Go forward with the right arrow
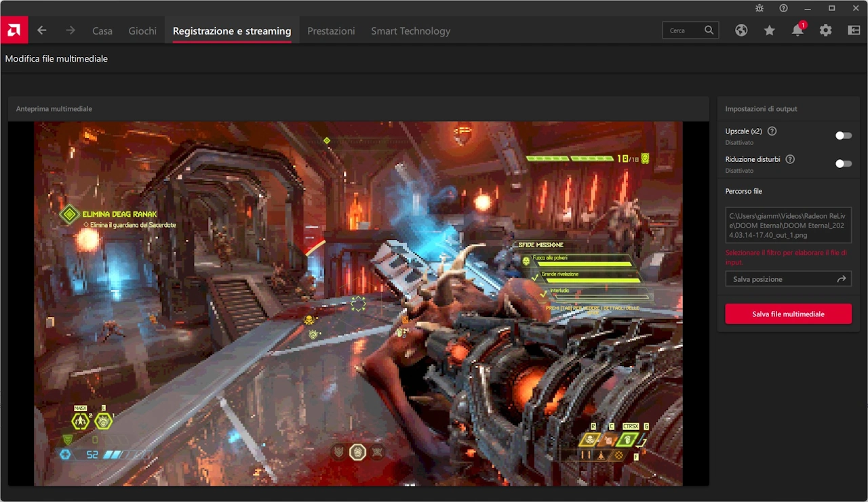The image size is (868, 502). [x=71, y=30]
